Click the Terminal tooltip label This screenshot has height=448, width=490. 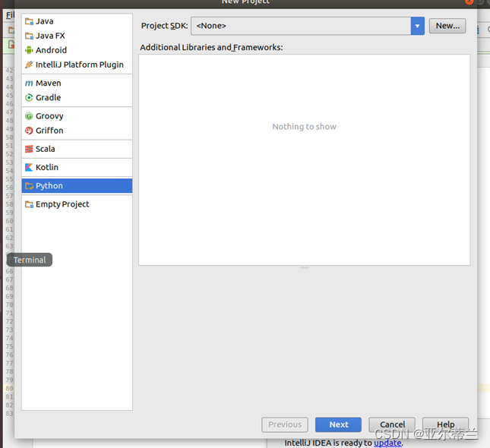pos(30,260)
